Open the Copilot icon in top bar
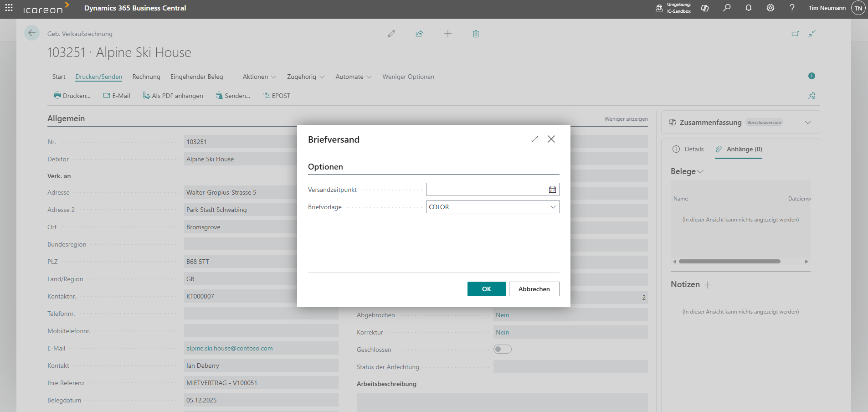The image size is (868, 412). (x=705, y=8)
